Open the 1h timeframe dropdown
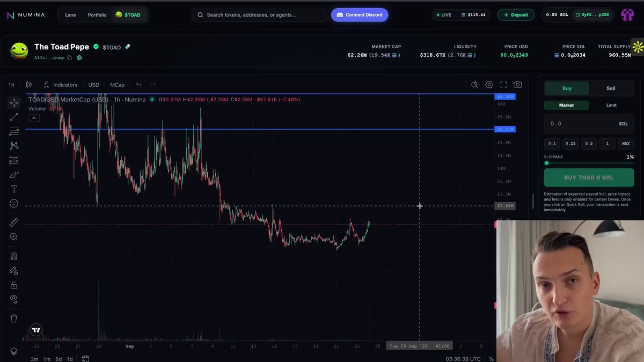Viewport: 644px width, 362px height. tap(11, 85)
